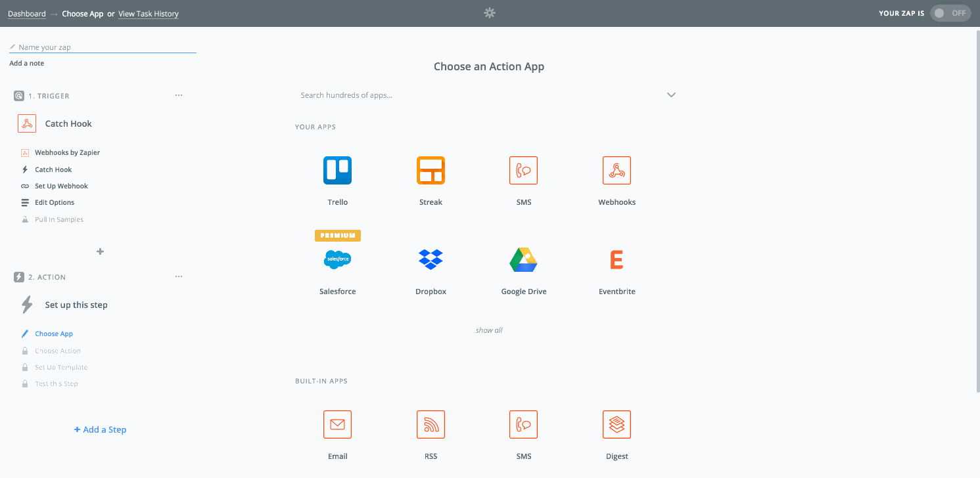Select the Digest built-in app icon

click(x=617, y=424)
